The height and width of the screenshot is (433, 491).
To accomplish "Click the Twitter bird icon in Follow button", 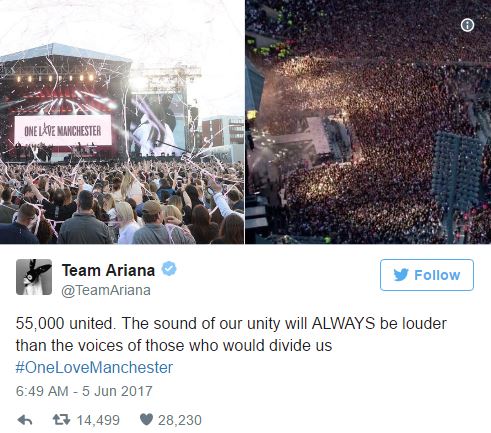I will [x=401, y=275].
